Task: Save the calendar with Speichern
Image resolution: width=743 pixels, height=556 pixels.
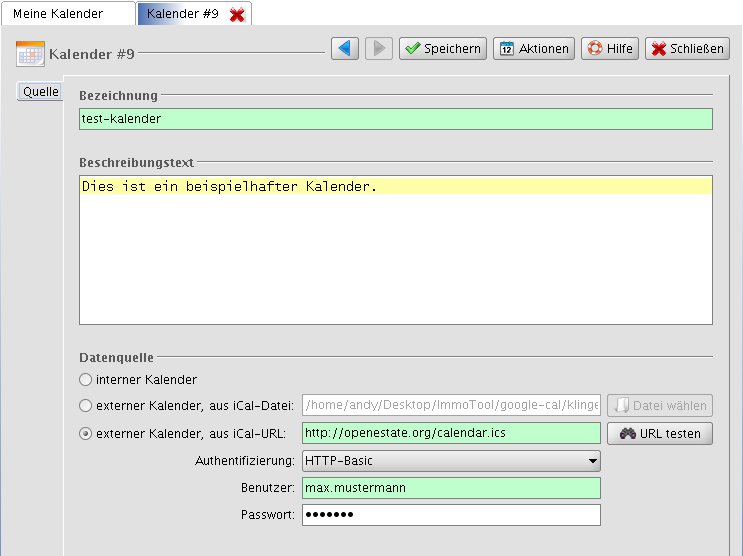Action: (x=442, y=48)
